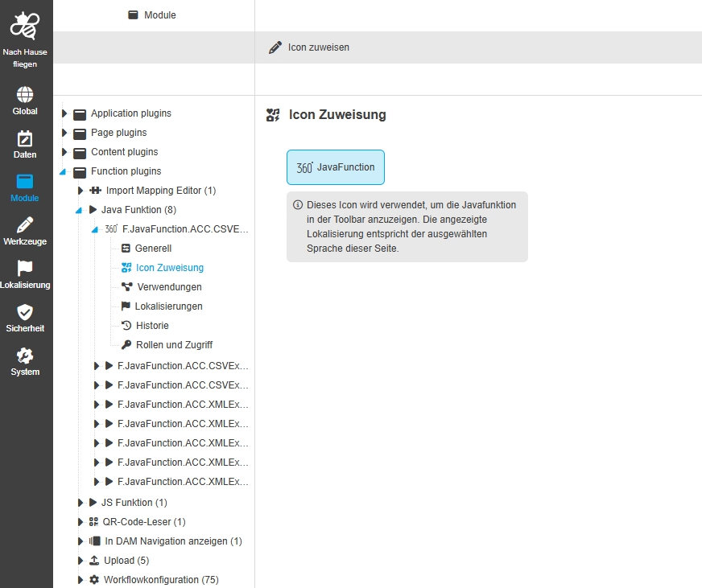
Task: Select Upload (5) label
Action: (126, 561)
